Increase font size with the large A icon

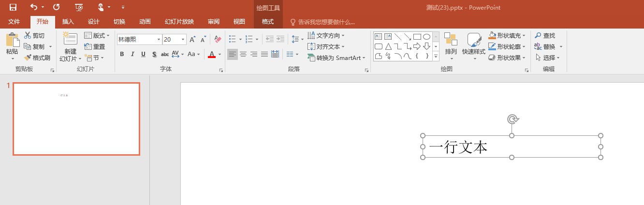click(x=192, y=40)
